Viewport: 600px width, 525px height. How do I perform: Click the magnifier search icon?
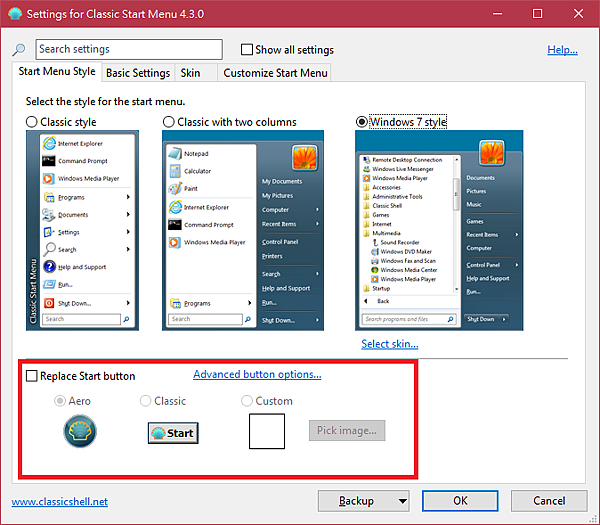tap(18, 49)
